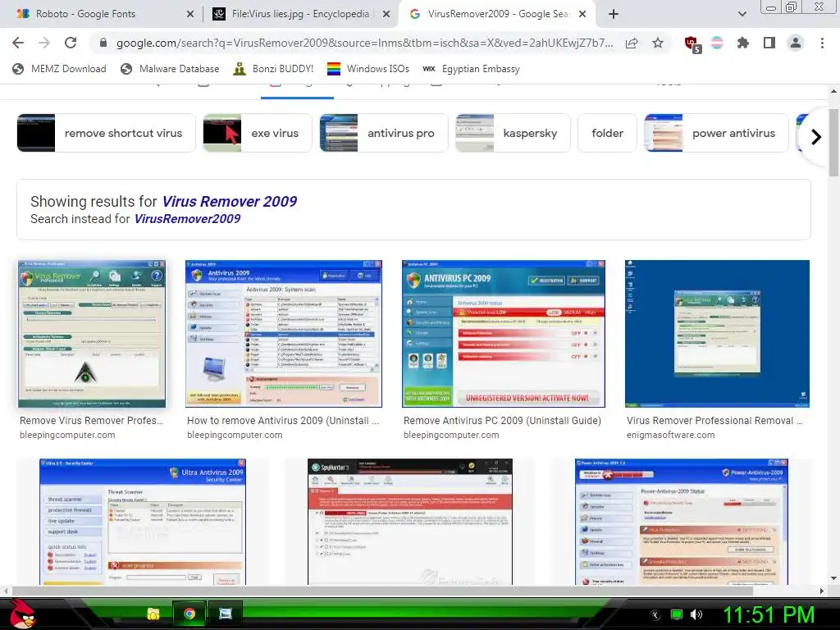The height and width of the screenshot is (630, 840).
Task: Click Remove Virus Remover Profes... title
Action: click(x=92, y=421)
